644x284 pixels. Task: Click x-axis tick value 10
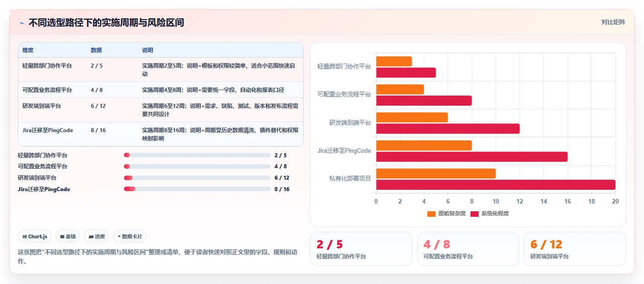496,201
